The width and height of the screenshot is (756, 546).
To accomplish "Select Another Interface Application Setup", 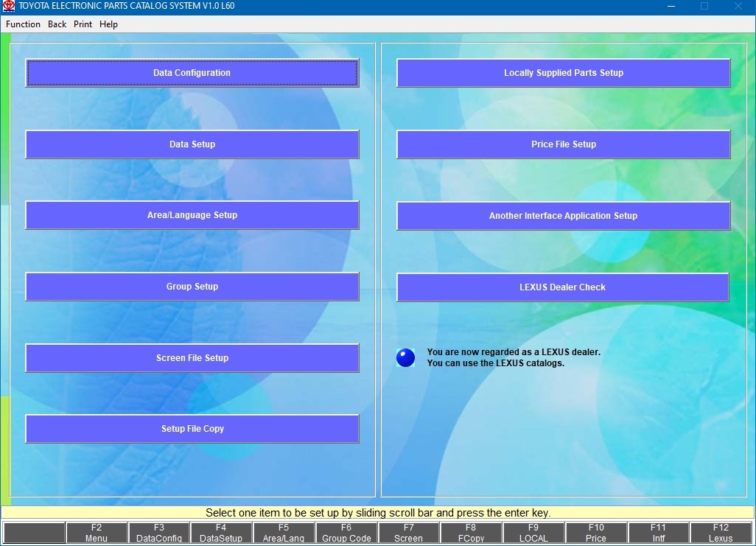I will coord(563,216).
